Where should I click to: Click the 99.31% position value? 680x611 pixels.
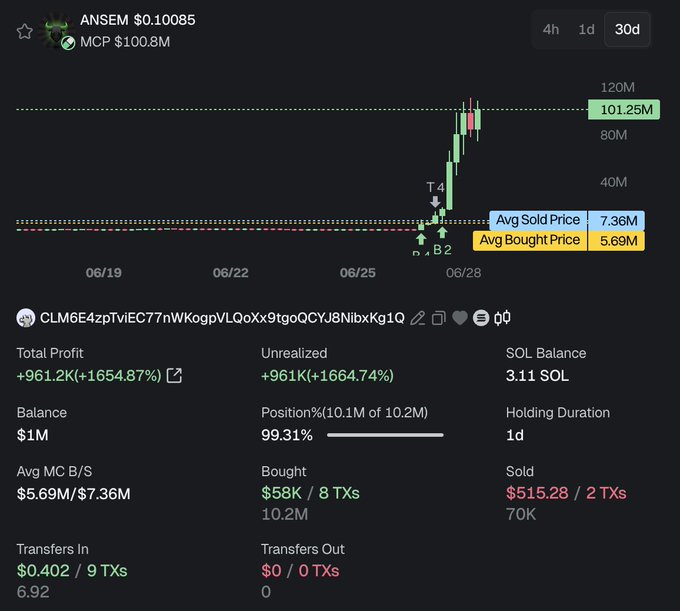coord(287,435)
